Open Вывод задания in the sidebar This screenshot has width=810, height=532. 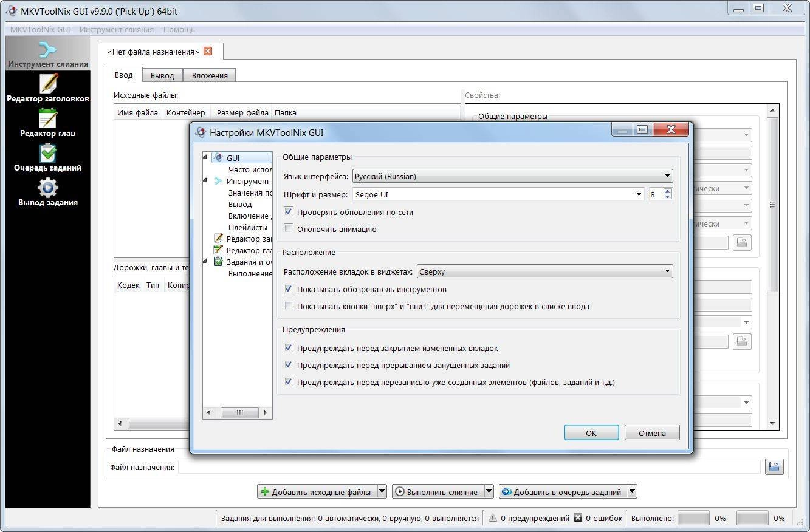pyautogui.click(x=47, y=192)
